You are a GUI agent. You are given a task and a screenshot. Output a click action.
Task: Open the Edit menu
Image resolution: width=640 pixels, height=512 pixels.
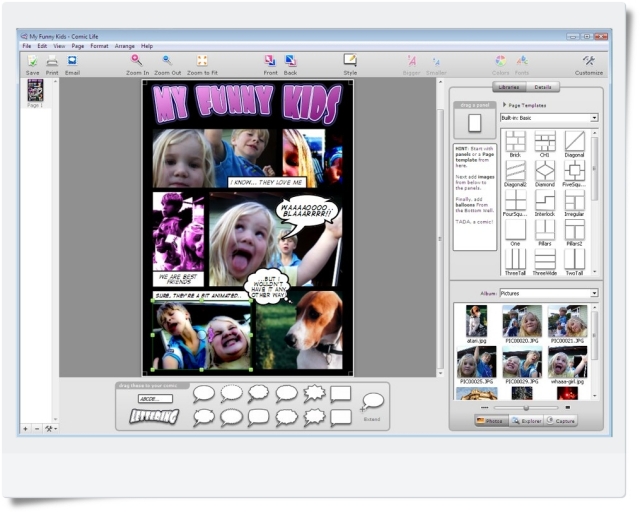coord(42,46)
